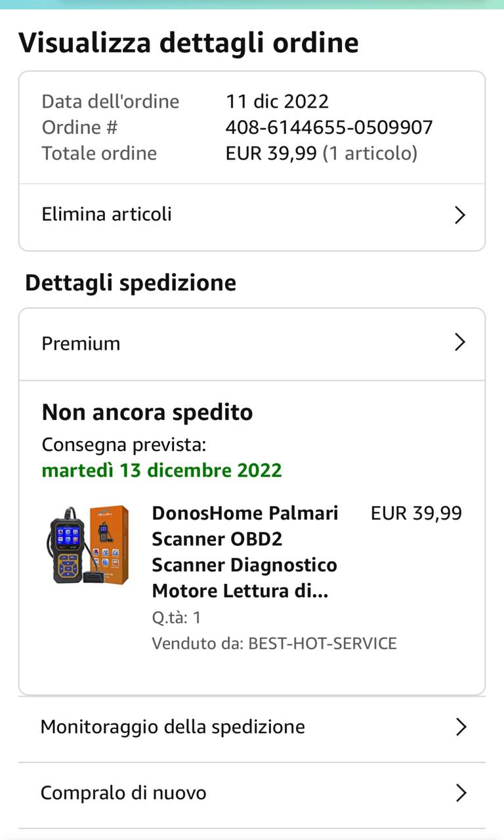This screenshot has width=504, height=840.
Task: Open the DonosHome Palmari Scanner OBD2 product title
Action: [x=245, y=552]
